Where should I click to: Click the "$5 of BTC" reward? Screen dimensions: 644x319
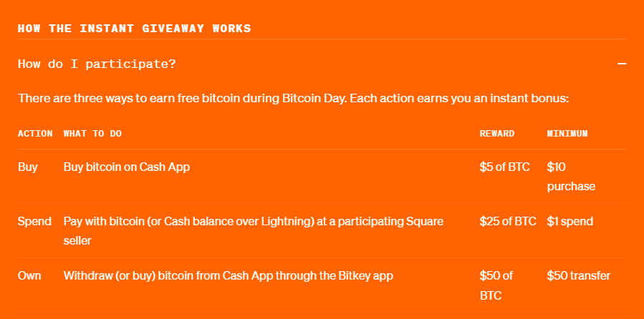(504, 167)
